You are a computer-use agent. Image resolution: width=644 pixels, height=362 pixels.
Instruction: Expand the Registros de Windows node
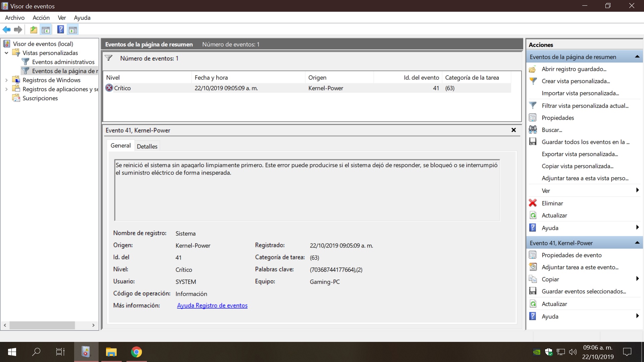point(6,80)
